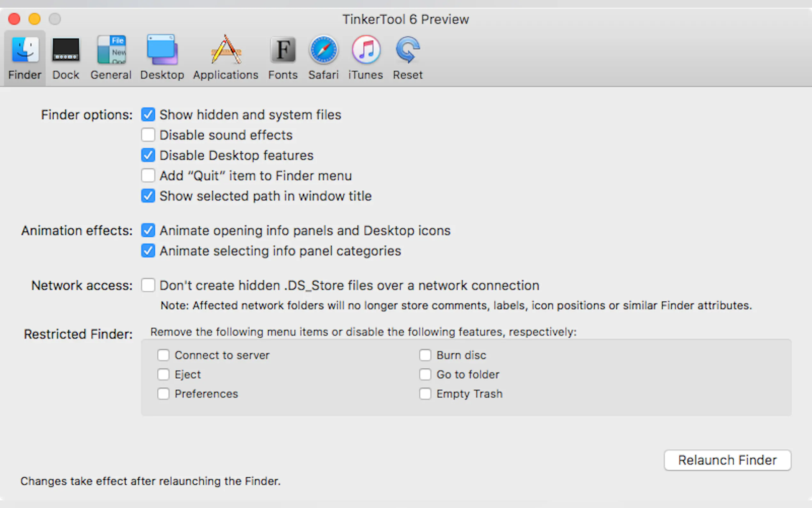Enable Disable sound effects checkbox
The image size is (812, 508).
148,135
